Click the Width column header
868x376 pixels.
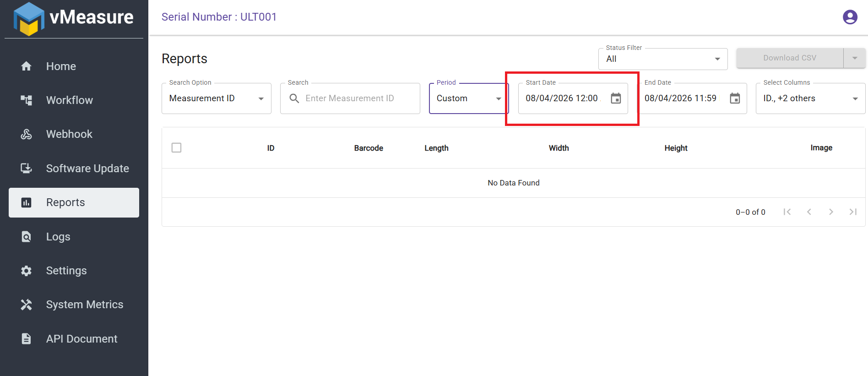point(559,148)
